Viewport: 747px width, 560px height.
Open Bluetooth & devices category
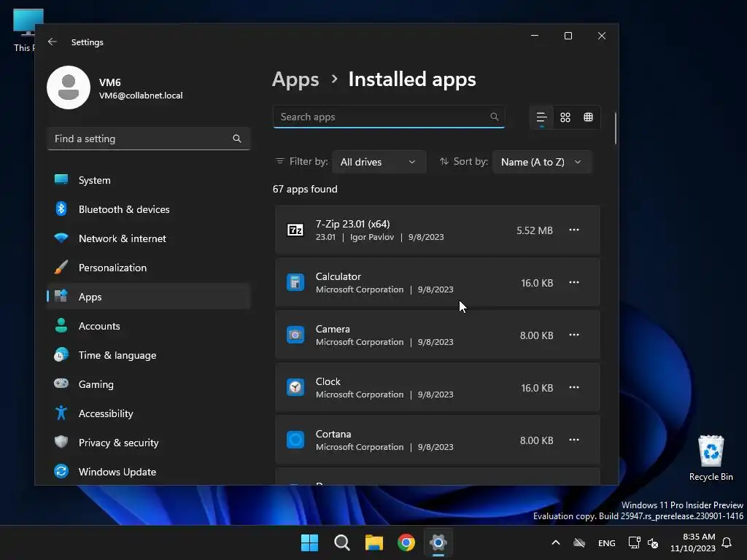pyautogui.click(x=149, y=209)
